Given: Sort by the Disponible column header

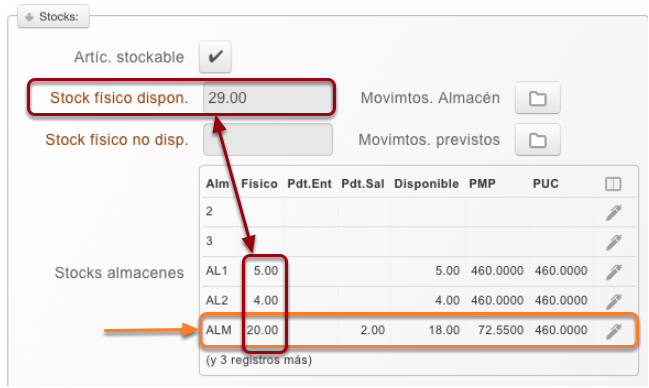Looking at the screenshot, I should 426,184.
